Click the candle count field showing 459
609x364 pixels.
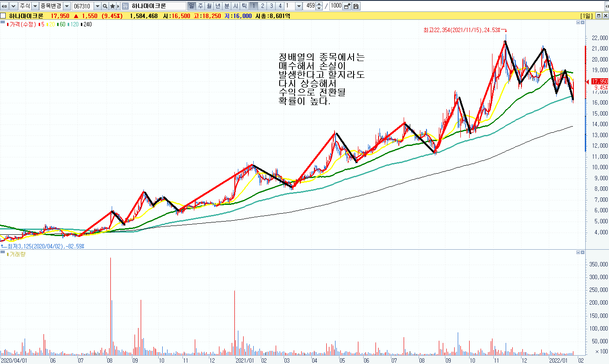[310, 6]
